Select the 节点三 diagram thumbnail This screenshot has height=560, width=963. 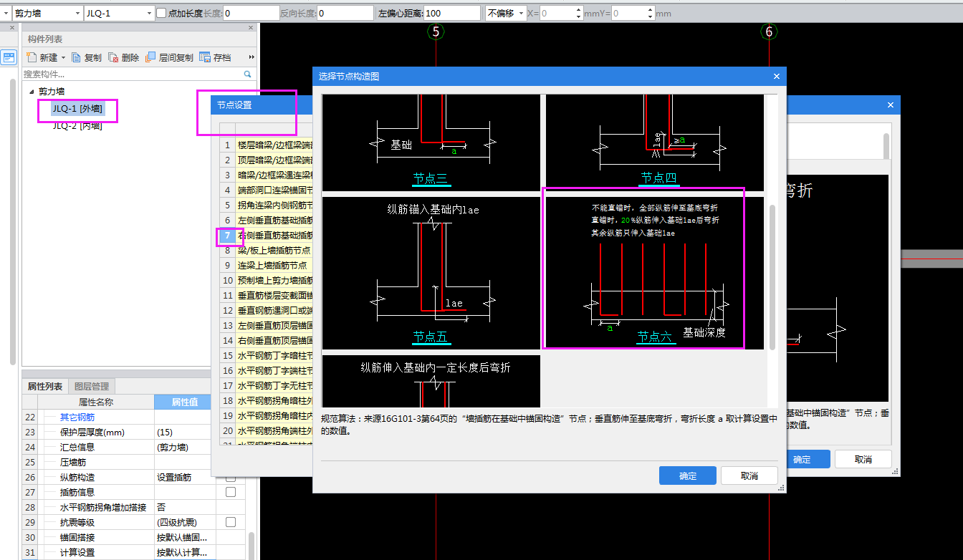(x=431, y=143)
